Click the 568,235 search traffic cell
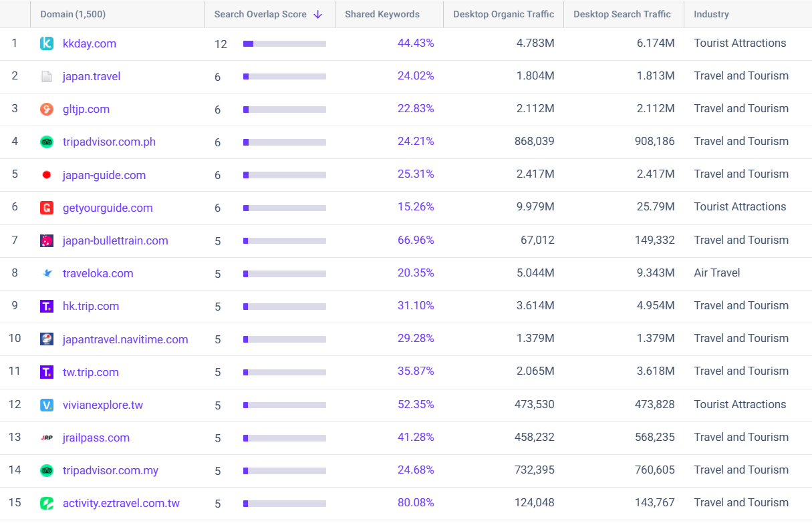The height and width of the screenshot is (523, 812). (x=655, y=437)
